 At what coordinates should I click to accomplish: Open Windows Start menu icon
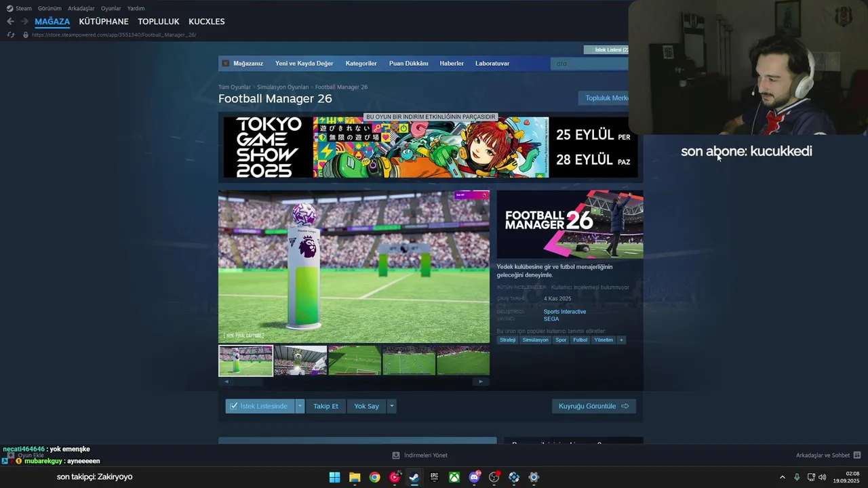point(334,477)
